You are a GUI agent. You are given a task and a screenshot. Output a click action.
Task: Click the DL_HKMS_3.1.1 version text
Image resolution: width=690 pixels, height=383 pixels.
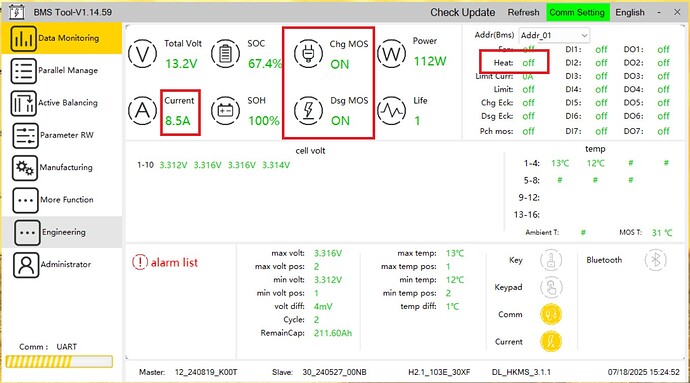(x=521, y=372)
